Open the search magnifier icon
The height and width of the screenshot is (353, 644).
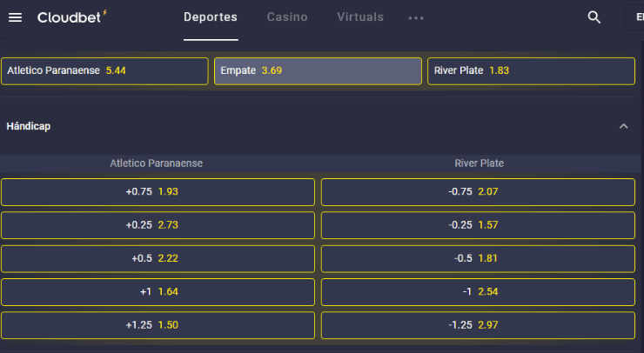coord(594,17)
